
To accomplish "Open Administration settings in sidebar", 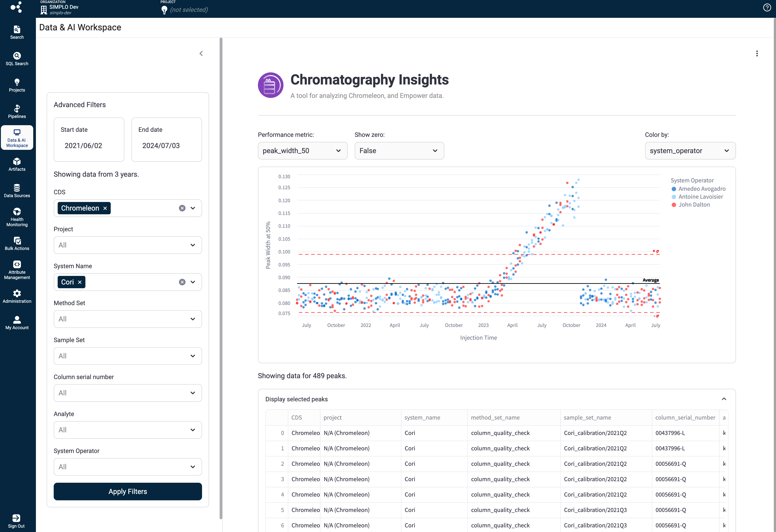I will [x=17, y=296].
